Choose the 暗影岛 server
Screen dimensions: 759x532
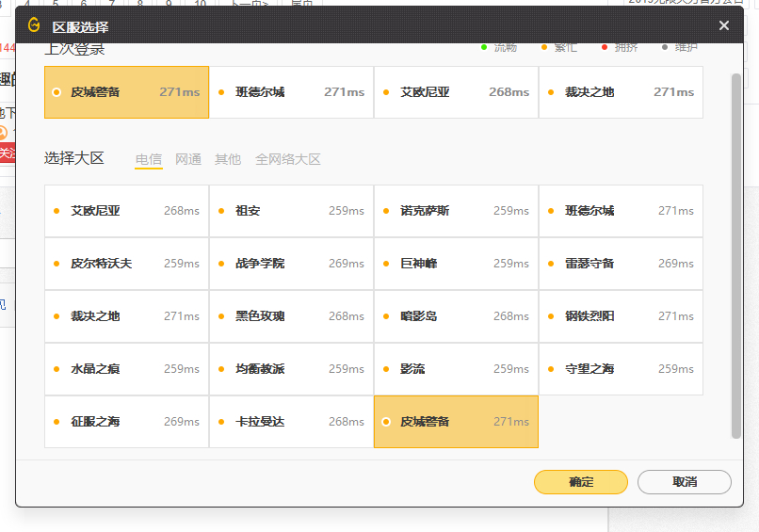pyautogui.click(x=457, y=316)
